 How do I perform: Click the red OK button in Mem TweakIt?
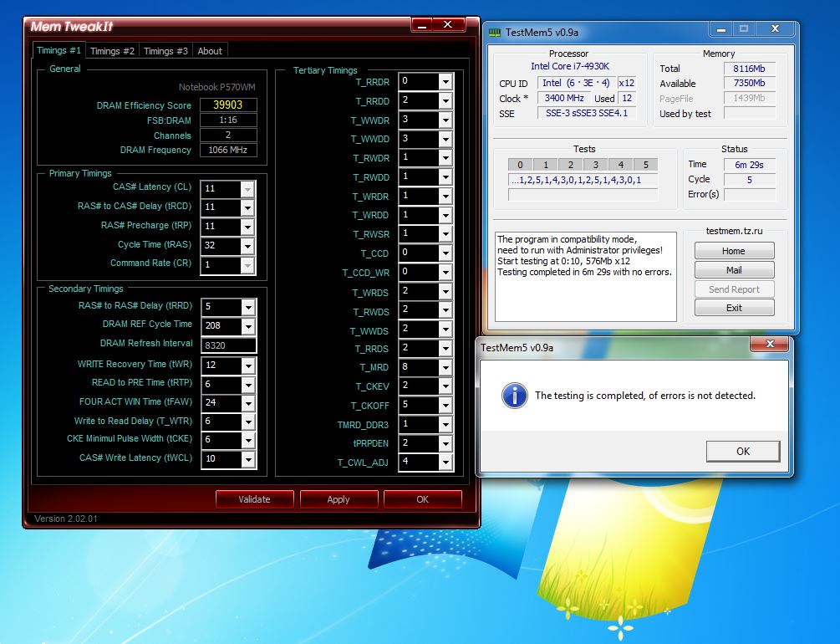(423, 499)
